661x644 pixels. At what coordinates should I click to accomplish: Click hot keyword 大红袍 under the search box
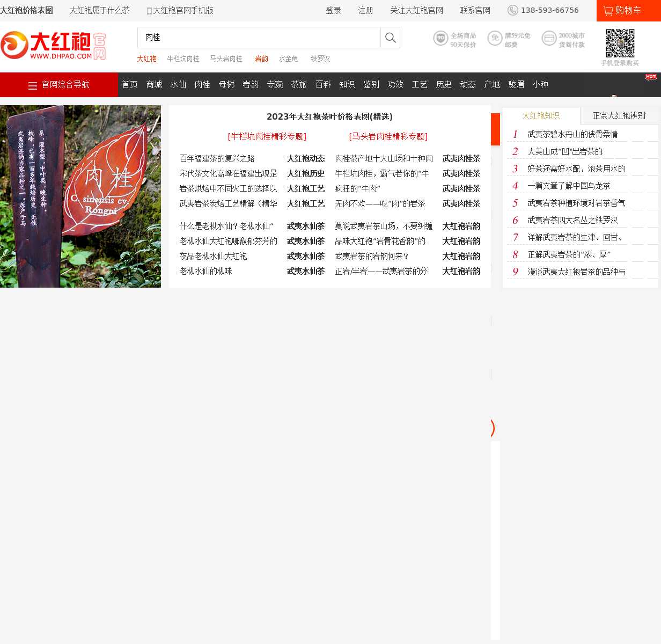pyautogui.click(x=146, y=59)
